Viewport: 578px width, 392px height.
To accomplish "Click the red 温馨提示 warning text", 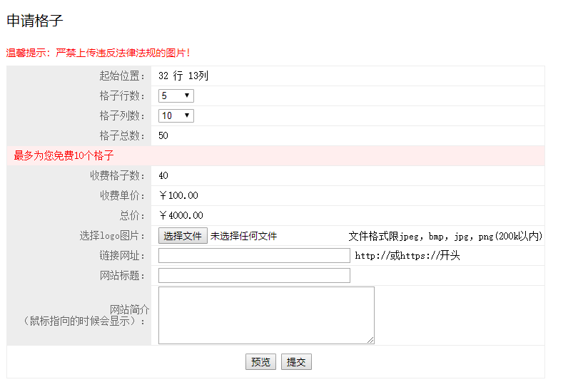I will click(x=98, y=53).
